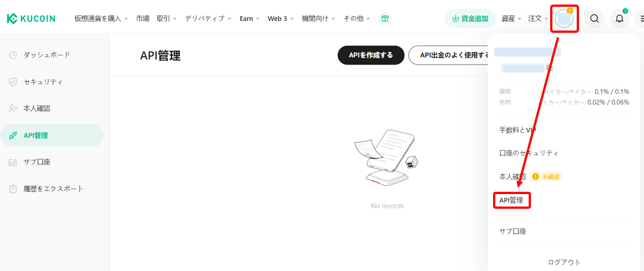Open the notifications bell

(x=620, y=19)
